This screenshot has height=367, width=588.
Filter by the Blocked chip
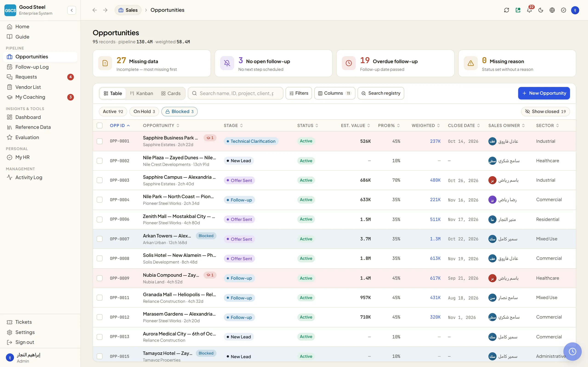[179, 111]
